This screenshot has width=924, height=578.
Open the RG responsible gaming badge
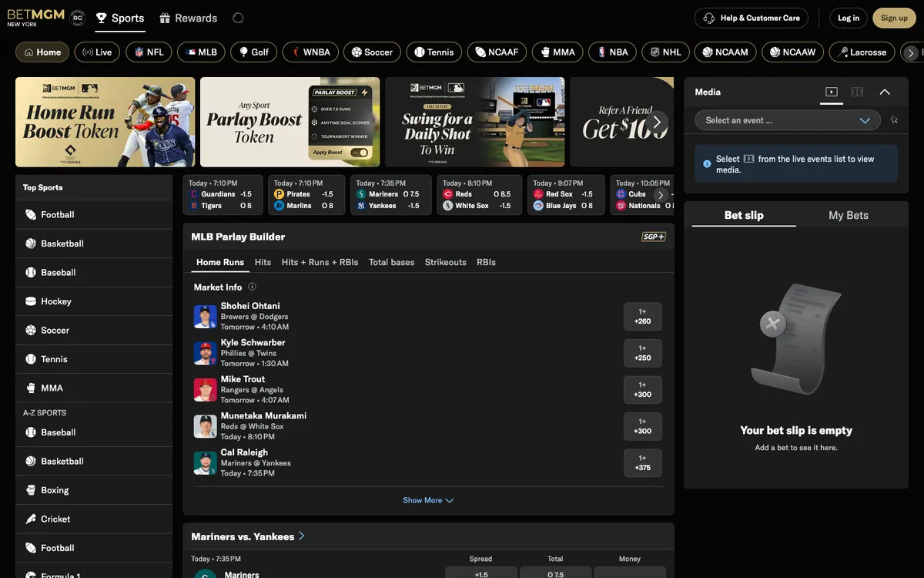77,18
